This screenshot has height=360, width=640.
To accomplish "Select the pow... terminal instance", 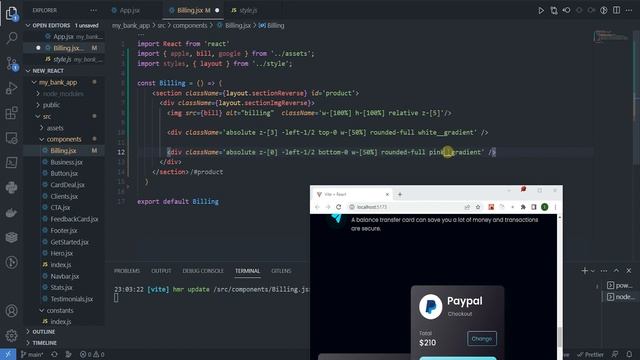I will [x=620, y=285].
